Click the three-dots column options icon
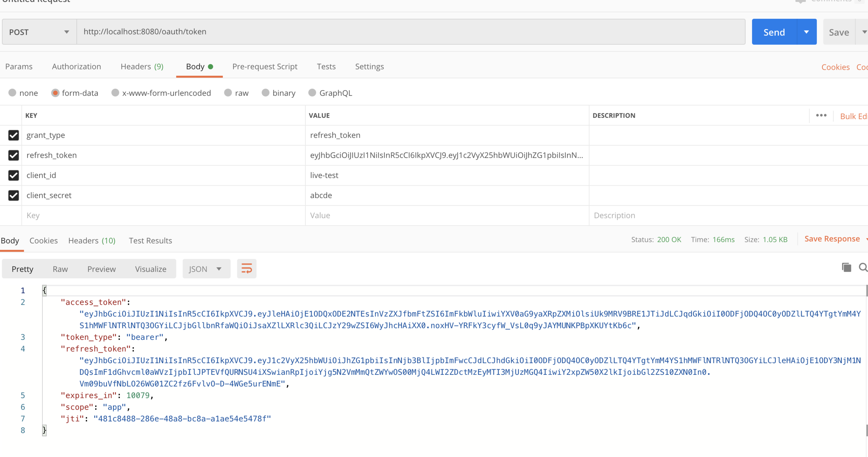The height and width of the screenshot is (457, 868). pyautogui.click(x=821, y=116)
